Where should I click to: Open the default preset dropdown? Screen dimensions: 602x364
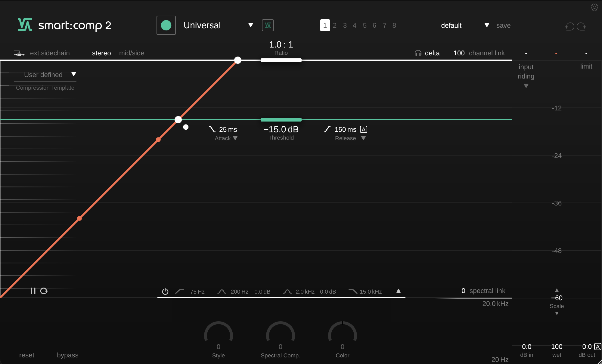pyautogui.click(x=487, y=25)
